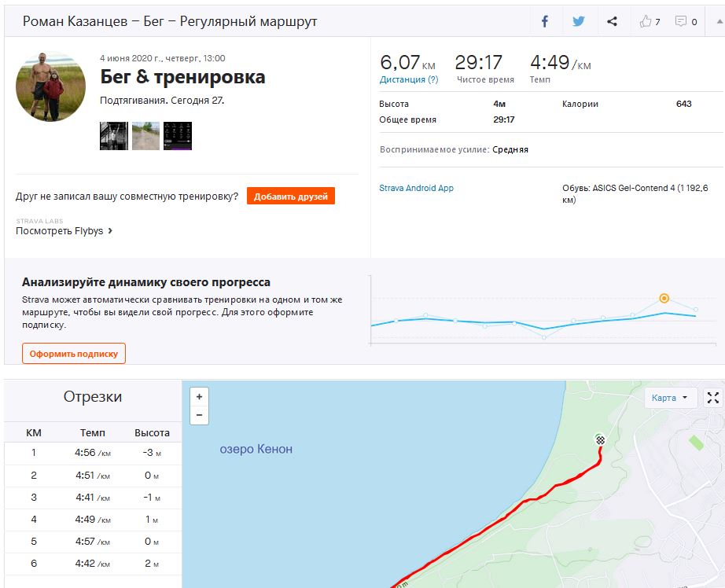Screen dimensions: 725x588
Task: Expand the map to fullscreen
Action: (712, 398)
